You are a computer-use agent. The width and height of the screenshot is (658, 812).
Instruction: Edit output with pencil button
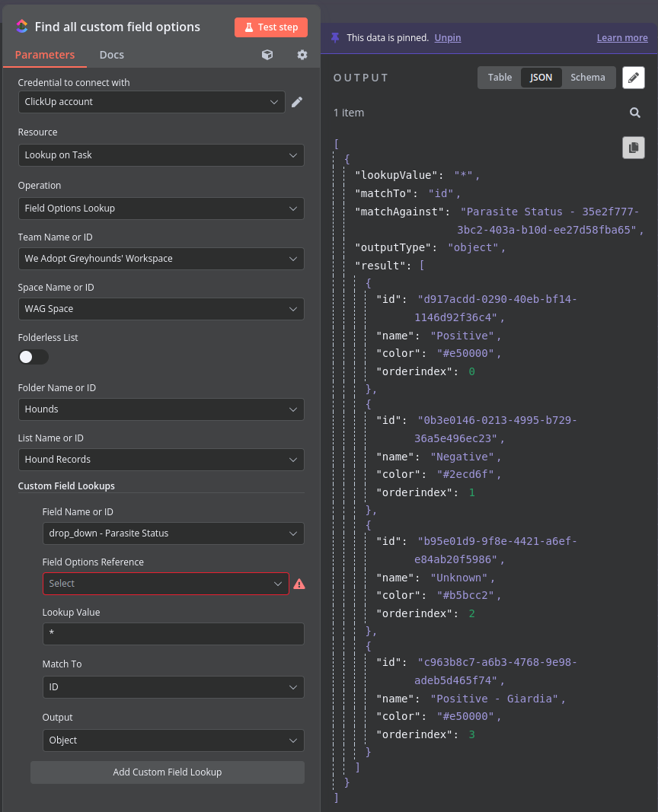633,78
